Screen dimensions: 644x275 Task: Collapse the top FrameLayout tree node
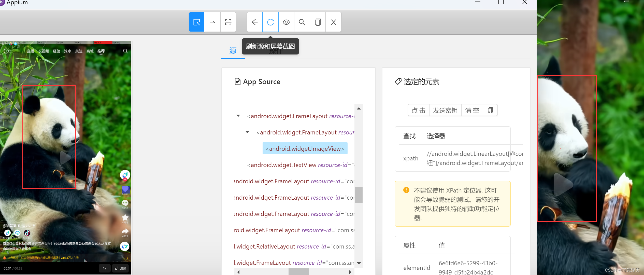coord(238,116)
